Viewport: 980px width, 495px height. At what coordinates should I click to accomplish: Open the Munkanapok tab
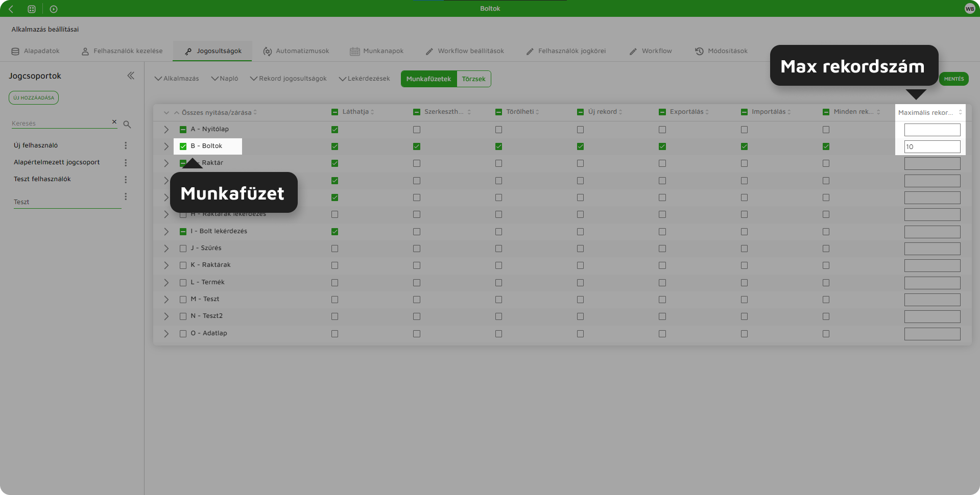(x=377, y=51)
